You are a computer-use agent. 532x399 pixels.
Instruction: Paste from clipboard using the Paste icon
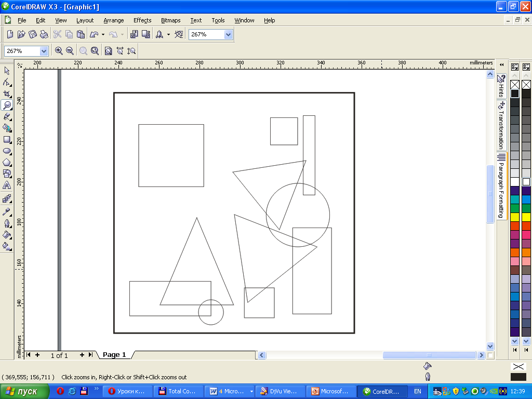tap(81, 34)
